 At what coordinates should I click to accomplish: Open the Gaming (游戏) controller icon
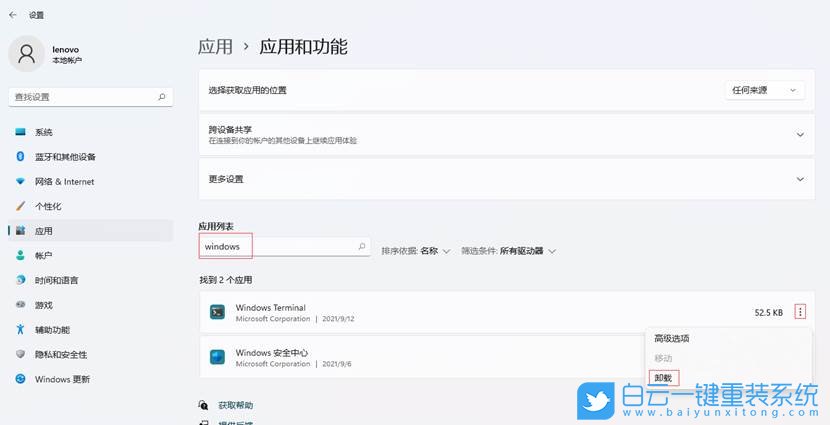pyautogui.click(x=21, y=305)
